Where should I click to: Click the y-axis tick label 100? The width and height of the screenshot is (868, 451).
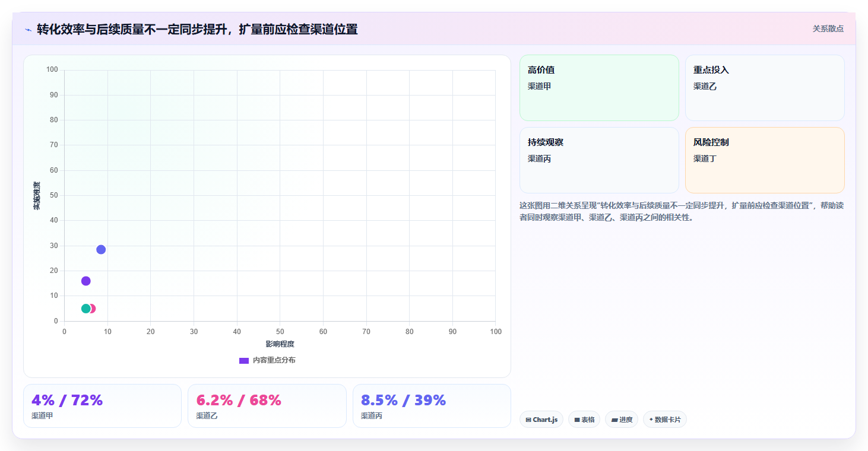tap(52, 70)
